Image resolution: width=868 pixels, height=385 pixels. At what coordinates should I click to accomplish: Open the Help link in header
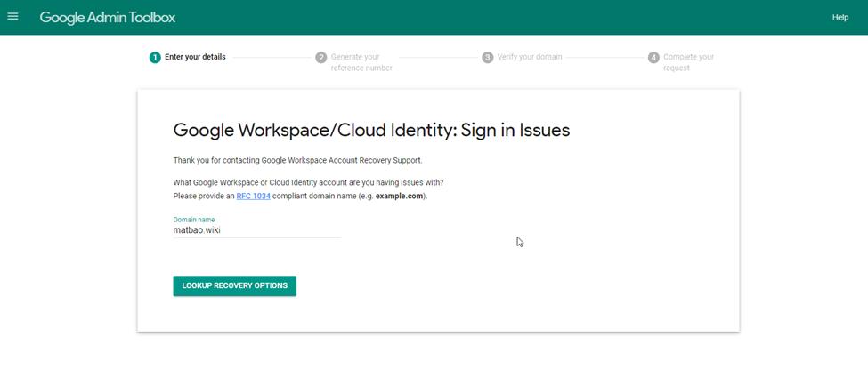pyautogui.click(x=840, y=17)
